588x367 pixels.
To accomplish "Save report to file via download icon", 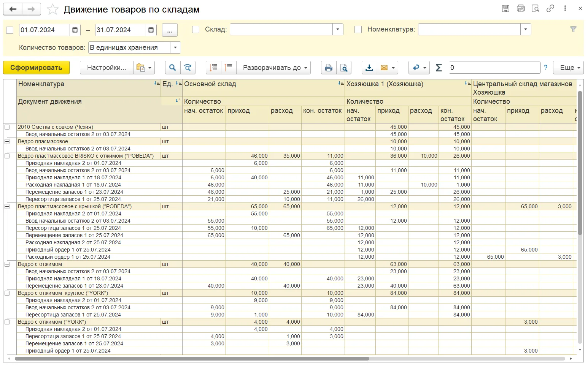I will (369, 68).
